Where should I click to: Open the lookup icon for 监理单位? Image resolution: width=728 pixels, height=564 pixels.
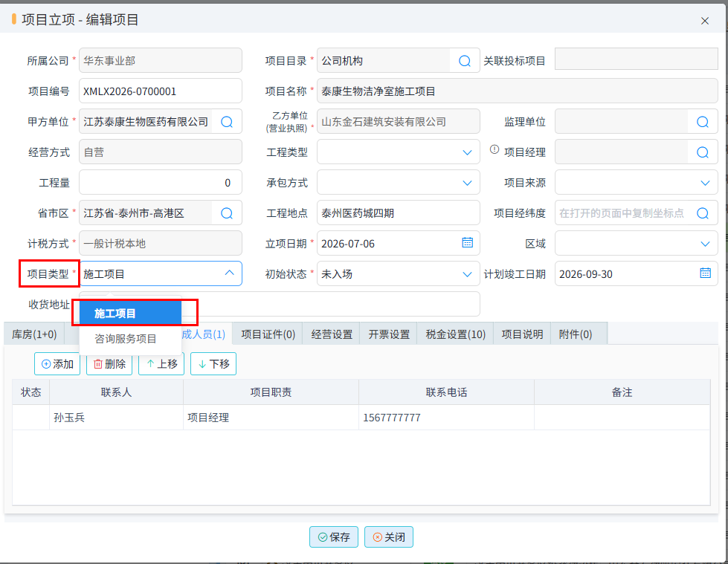tap(703, 122)
